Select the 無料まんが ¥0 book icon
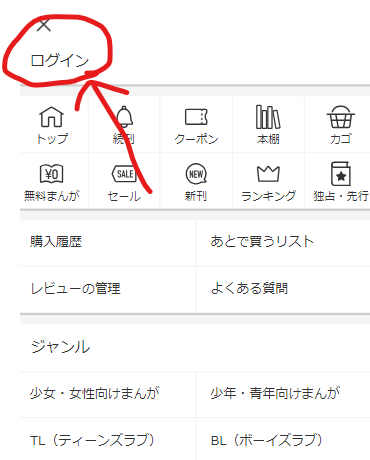Screen dimensions: 370x460 click(51, 174)
